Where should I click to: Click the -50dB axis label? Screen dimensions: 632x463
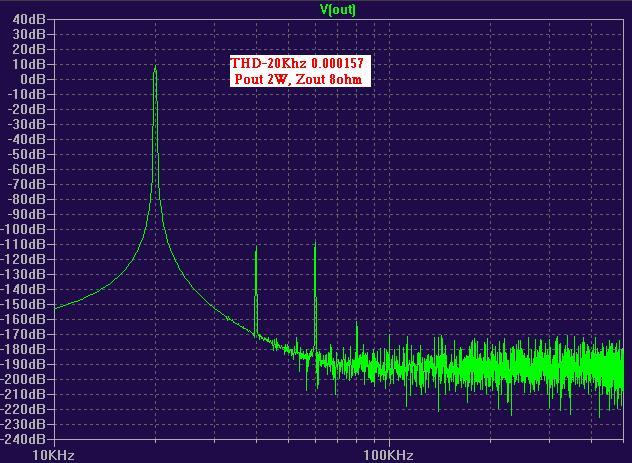point(27,154)
